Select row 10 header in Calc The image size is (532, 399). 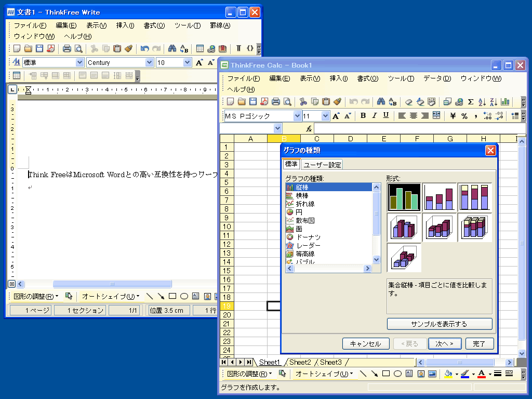[x=227, y=227]
